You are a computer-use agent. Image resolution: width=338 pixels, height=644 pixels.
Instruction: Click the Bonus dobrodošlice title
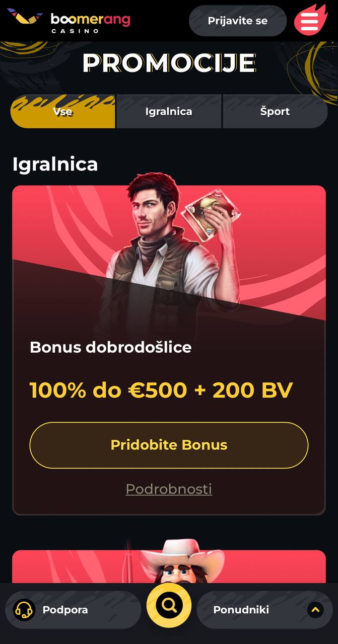(x=111, y=347)
